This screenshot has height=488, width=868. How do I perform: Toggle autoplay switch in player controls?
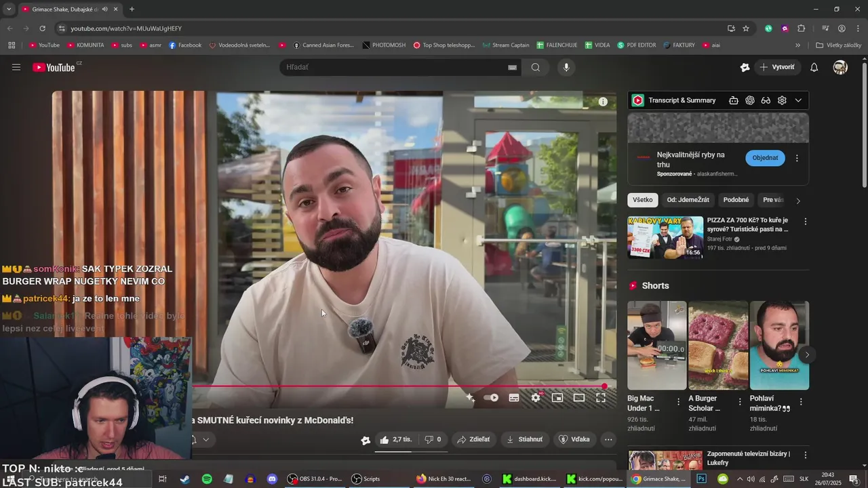point(492,398)
